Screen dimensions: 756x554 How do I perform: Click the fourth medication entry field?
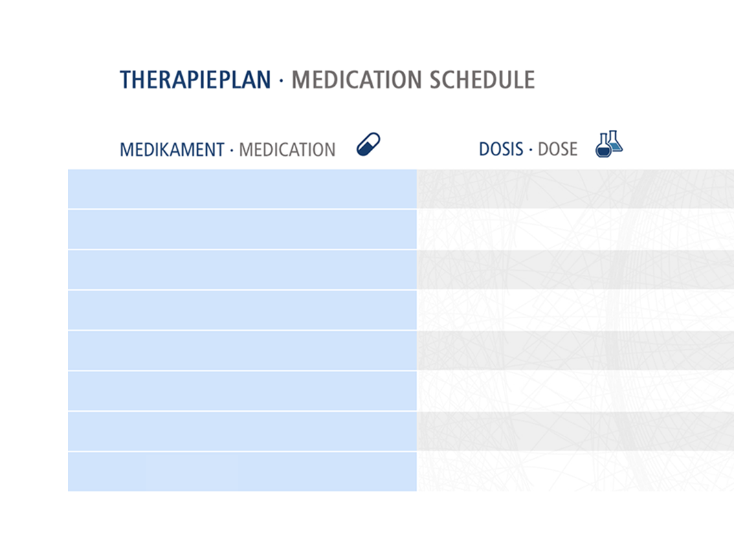(x=242, y=310)
